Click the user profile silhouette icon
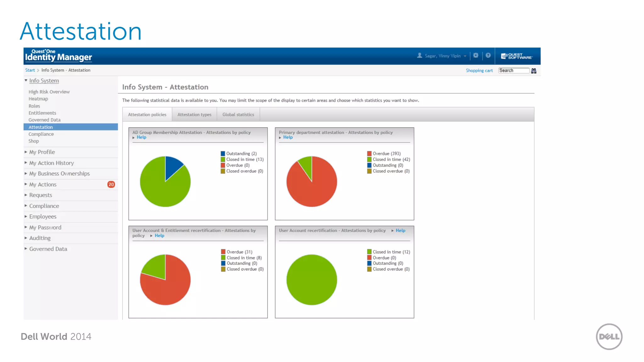 click(419, 56)
